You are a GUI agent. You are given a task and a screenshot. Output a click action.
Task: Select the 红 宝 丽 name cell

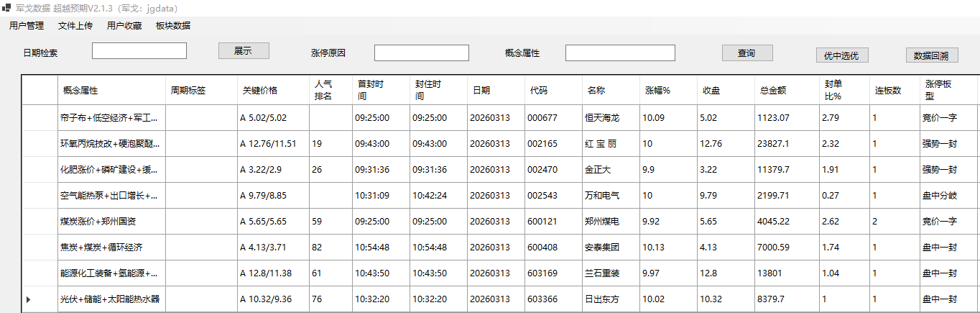[611, 144]
